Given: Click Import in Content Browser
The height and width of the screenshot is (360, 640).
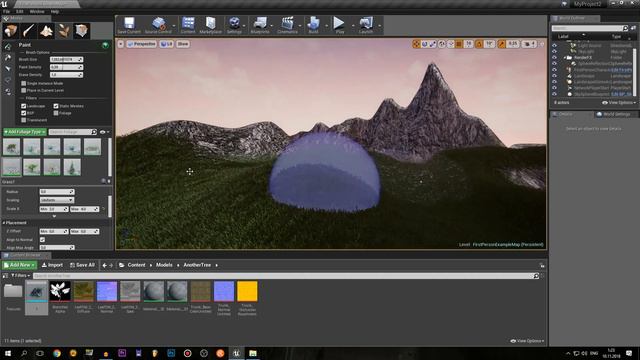Looking at the screenshot, I should coord(52,265).
